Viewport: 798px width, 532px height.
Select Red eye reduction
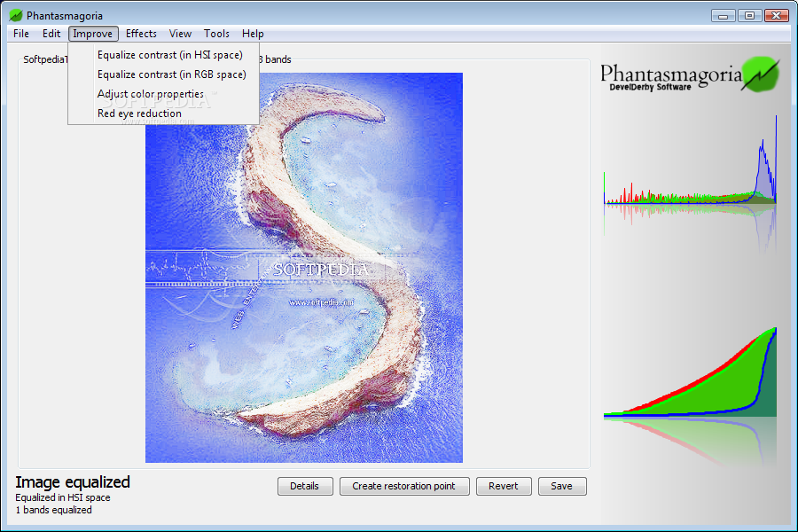139,113
